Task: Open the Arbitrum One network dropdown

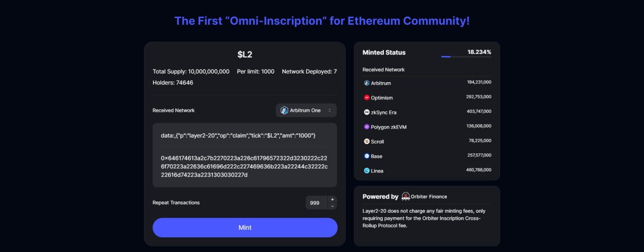Action: 306,110
